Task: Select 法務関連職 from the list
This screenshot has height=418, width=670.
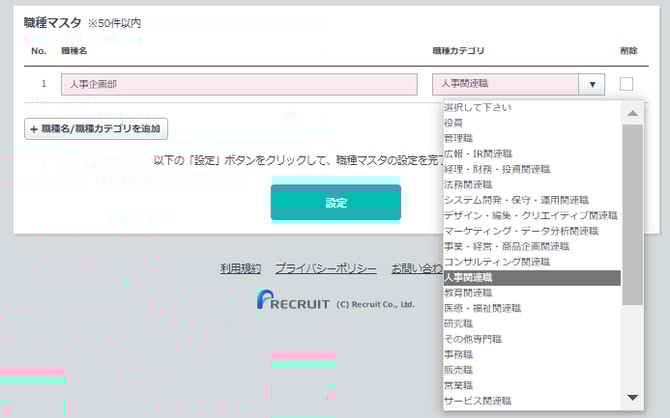Action: pyautogui.click(x=532, y=185)
